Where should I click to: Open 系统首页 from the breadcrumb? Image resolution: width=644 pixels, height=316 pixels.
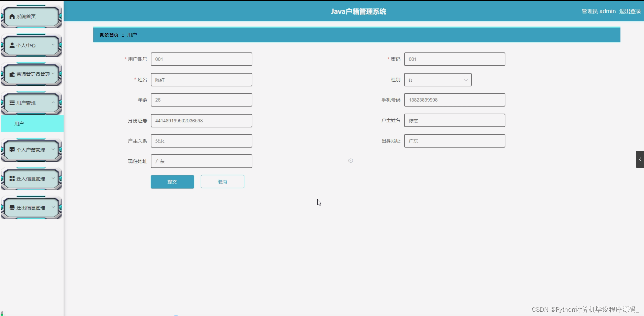[108, 35]
